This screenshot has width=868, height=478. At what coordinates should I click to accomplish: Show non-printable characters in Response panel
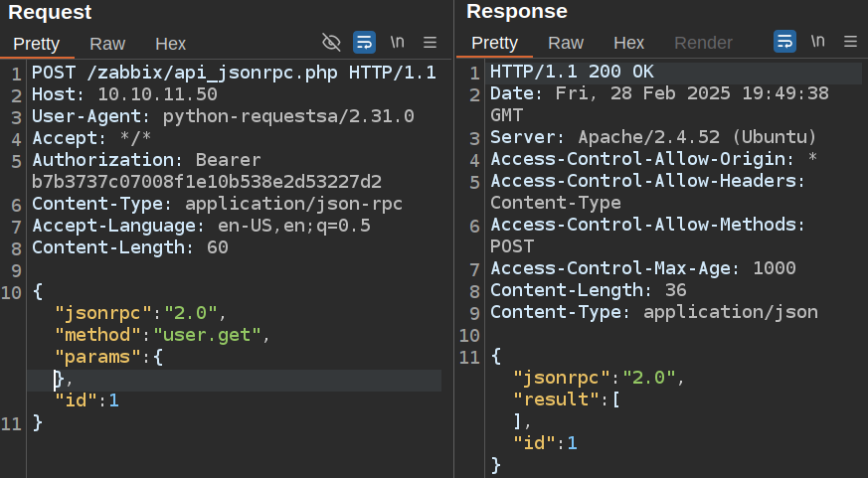pos(818,42)
